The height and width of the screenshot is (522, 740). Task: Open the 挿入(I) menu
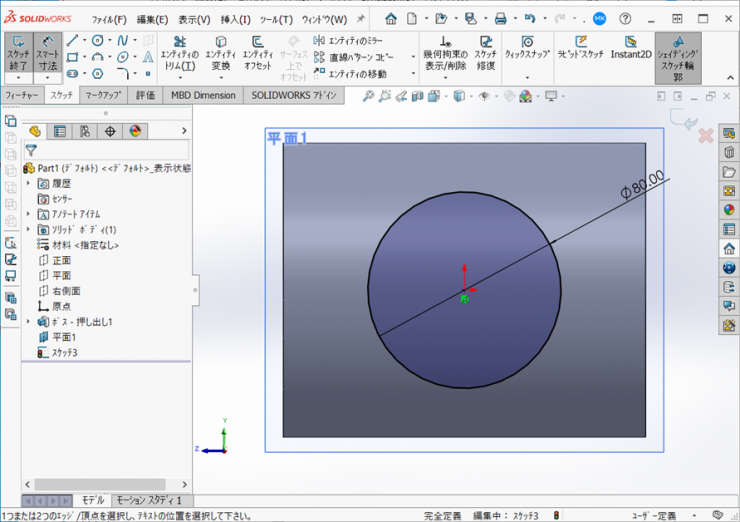coord(236,19)
